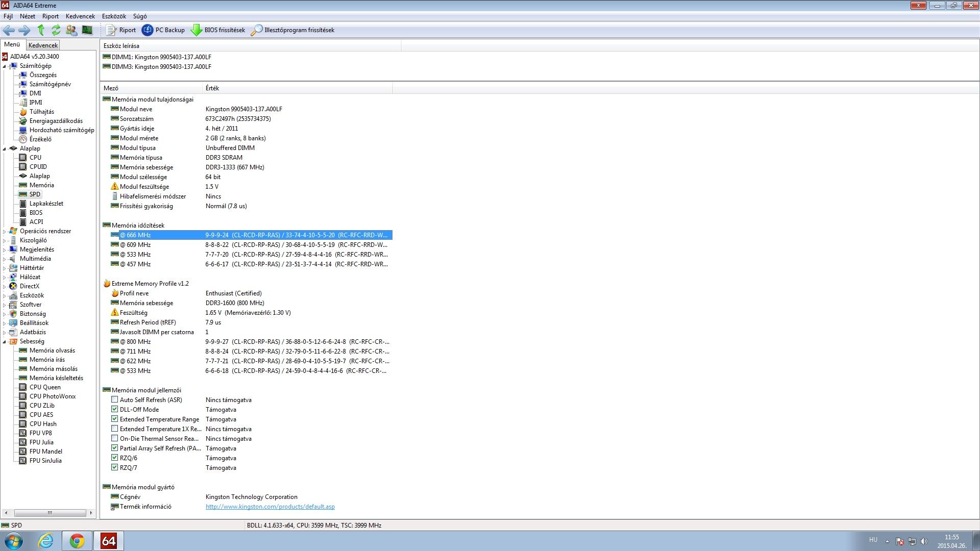Screen dimensions: 980x551
Task: Click the Back navigation arrow
Action: tap(9, 30)
